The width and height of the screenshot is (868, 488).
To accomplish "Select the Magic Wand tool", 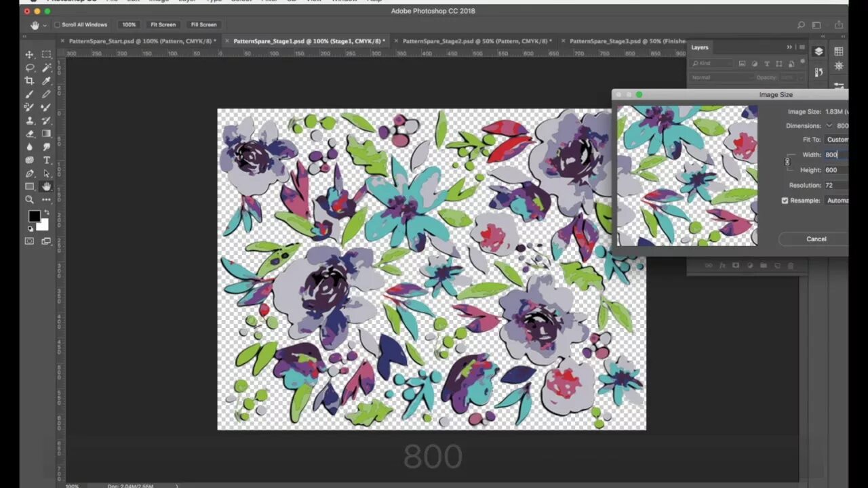I will coord(46,68).
